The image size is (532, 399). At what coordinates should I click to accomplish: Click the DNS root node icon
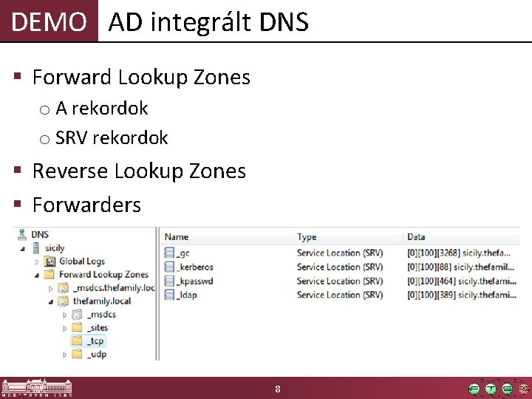coord(22,234)
